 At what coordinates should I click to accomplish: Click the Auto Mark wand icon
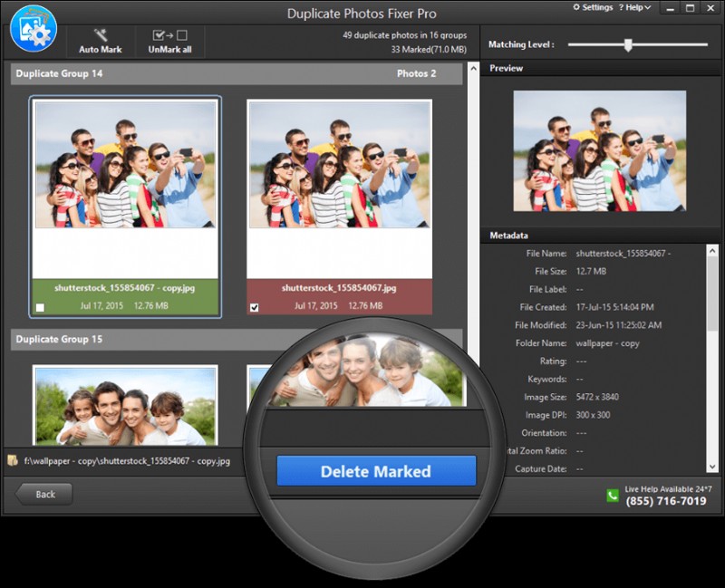101,34
